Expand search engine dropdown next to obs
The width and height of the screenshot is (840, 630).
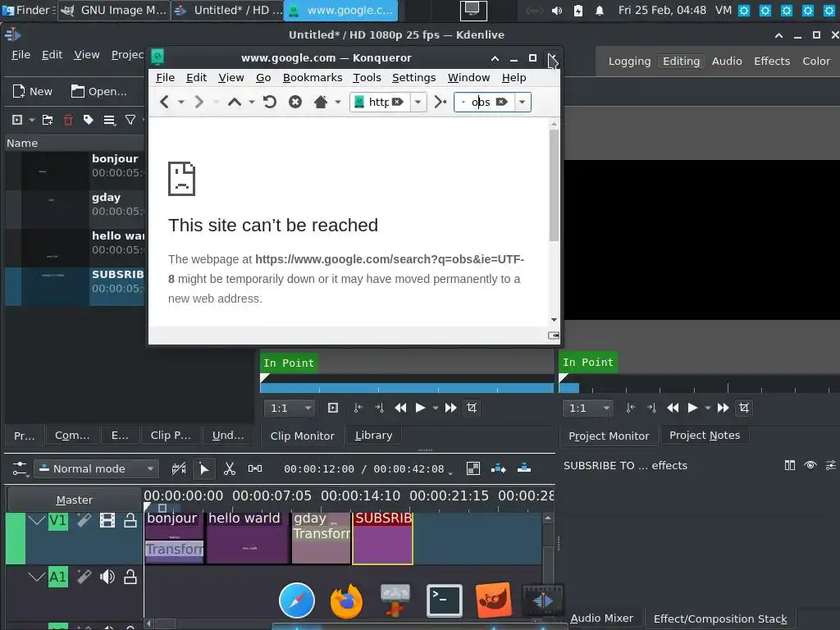pyautogui.click(x=522, y=102)
